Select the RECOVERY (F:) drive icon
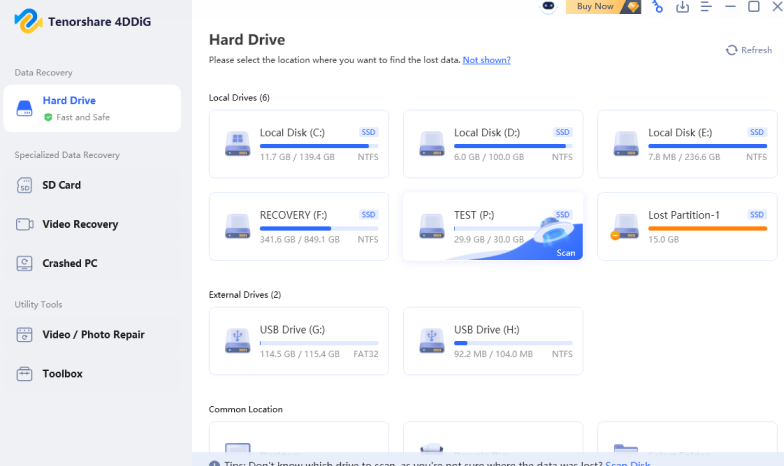Image resolution: width=784 pixels, height=466 pixels. (x=238, y=226)
